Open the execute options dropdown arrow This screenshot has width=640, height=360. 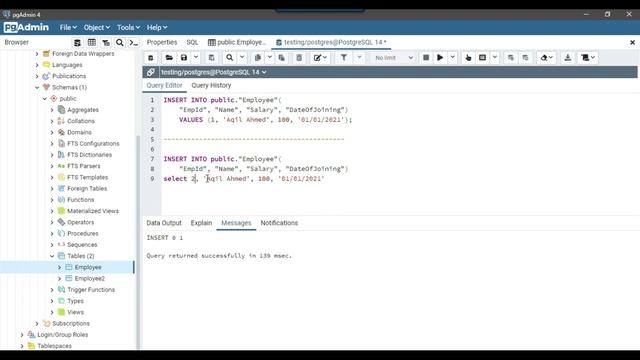pos(452,58)
